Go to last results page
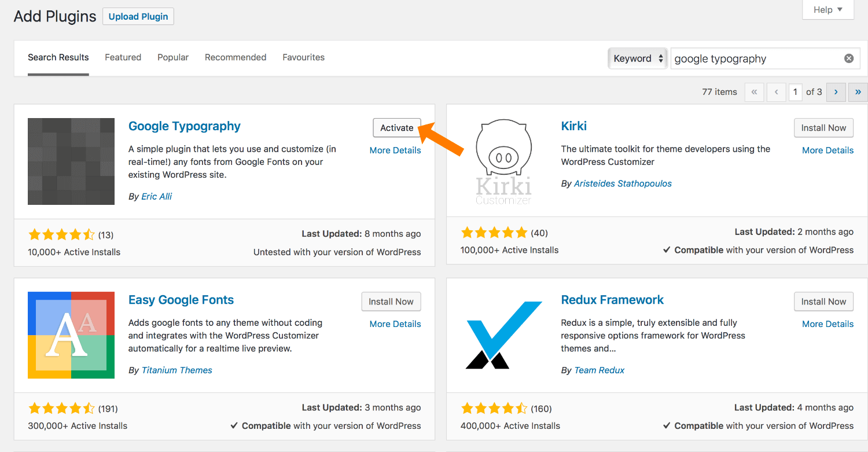Viewport: 868px width, 452px height. (858, 92)
